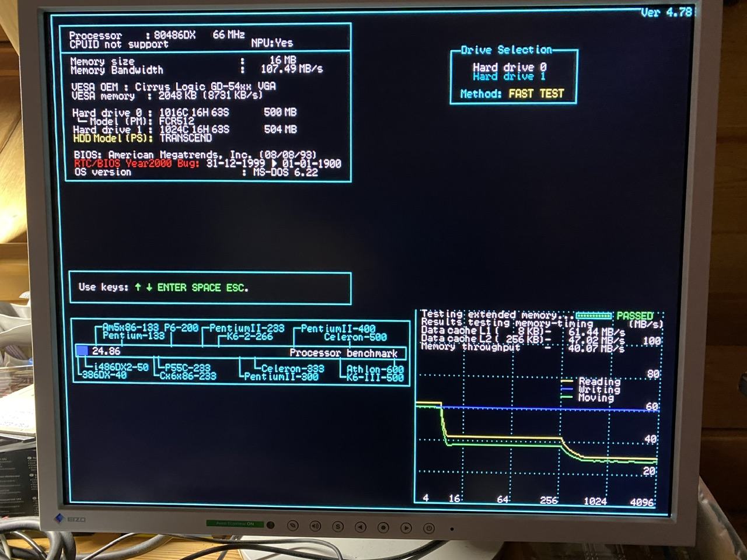Click the blue processor benchmark bar marker

[x=82, y=351]
